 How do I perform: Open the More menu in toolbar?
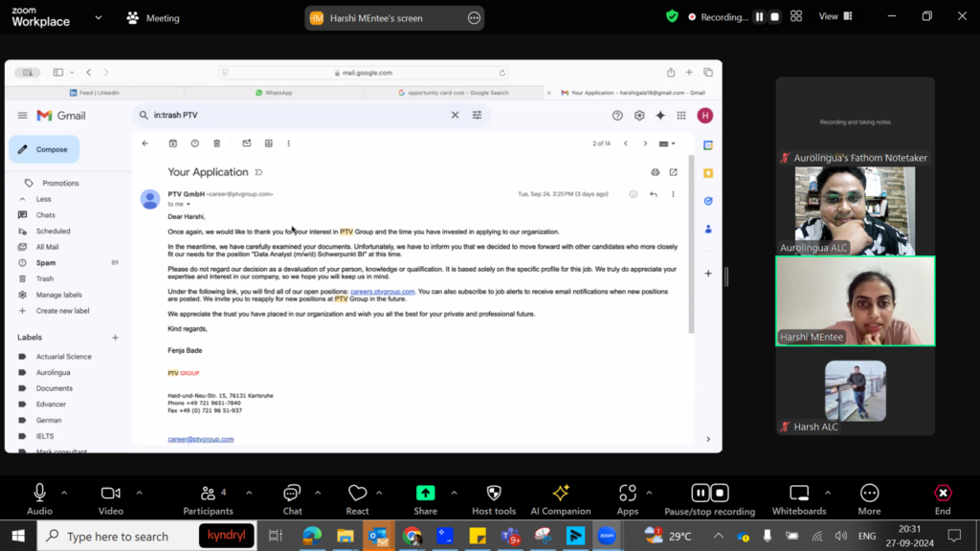[x=869, y=494]
